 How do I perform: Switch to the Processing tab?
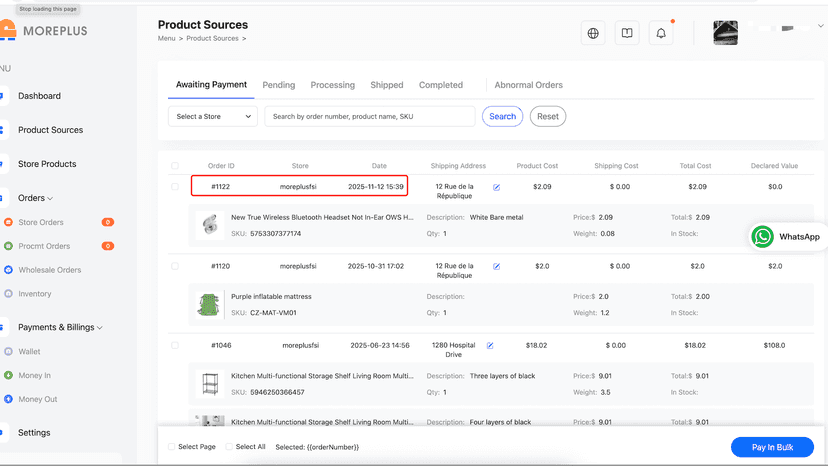click(333, 85)
